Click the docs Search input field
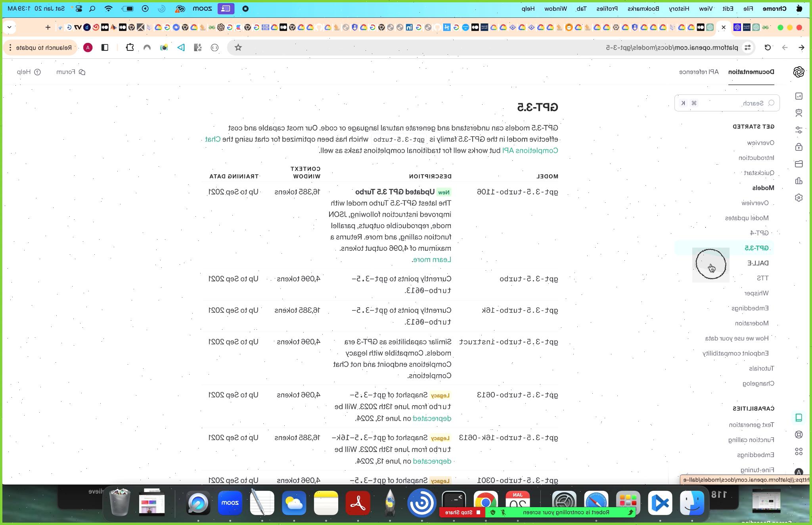 727,103
